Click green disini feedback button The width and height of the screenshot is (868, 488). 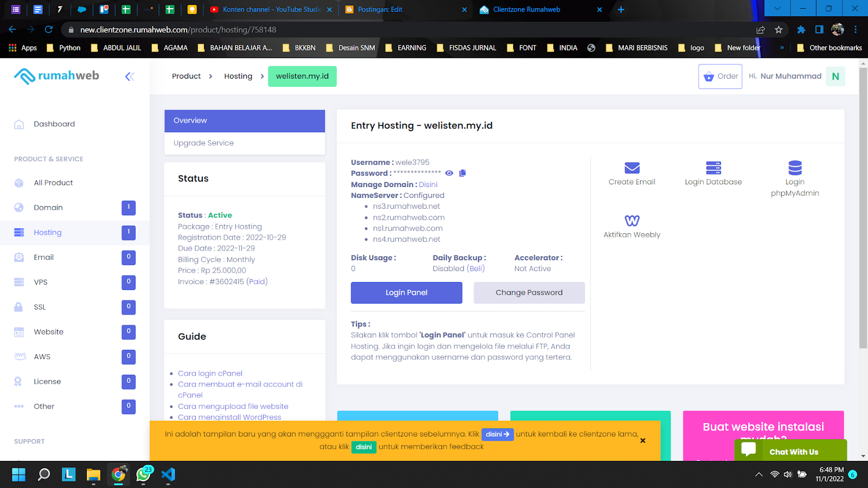click(x=363, y=447)
